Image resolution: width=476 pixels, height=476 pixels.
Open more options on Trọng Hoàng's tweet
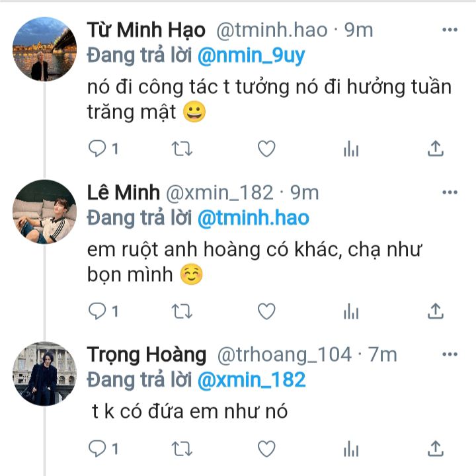(450, 355)
